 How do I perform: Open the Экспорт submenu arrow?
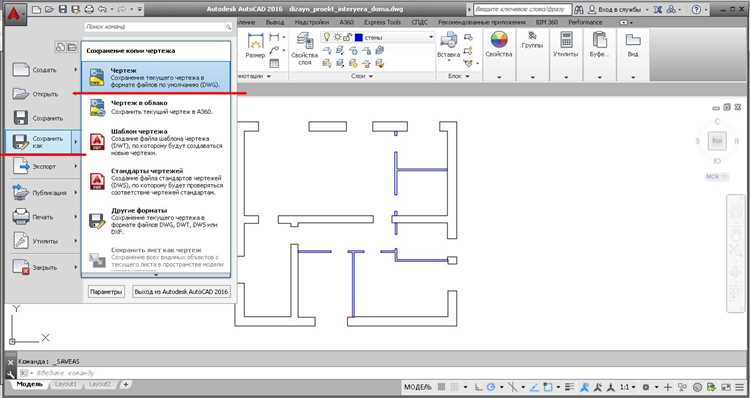(76, 166)
